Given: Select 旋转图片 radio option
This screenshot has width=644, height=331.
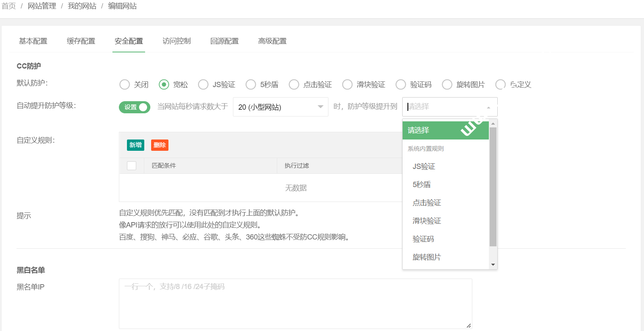Looking at the screenshot, I should point(447,85).
